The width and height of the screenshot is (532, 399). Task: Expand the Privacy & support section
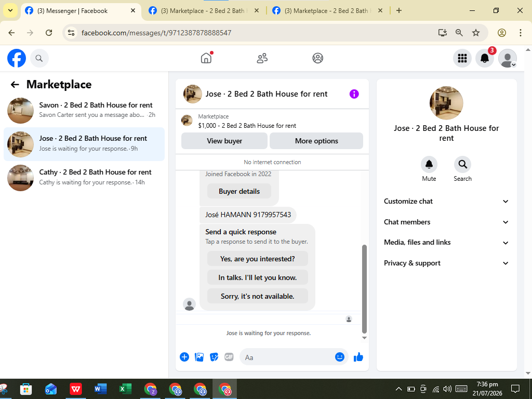coord(446,263)
